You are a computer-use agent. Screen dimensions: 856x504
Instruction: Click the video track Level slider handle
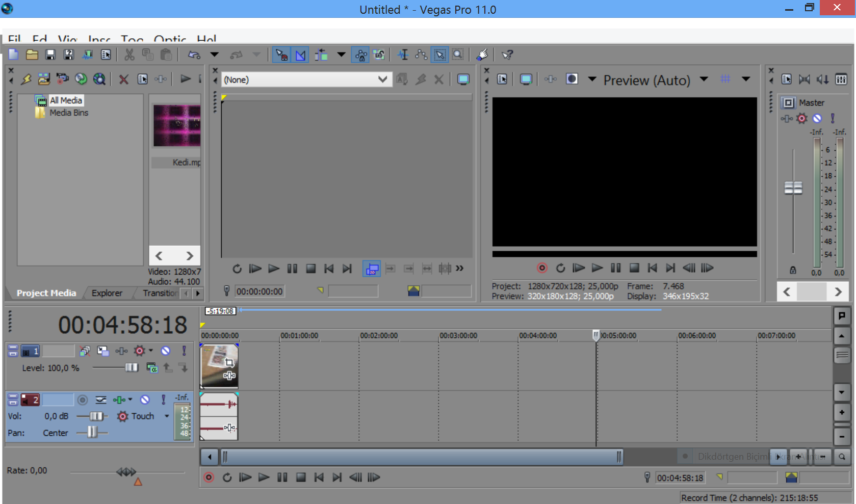pos(132,367)
